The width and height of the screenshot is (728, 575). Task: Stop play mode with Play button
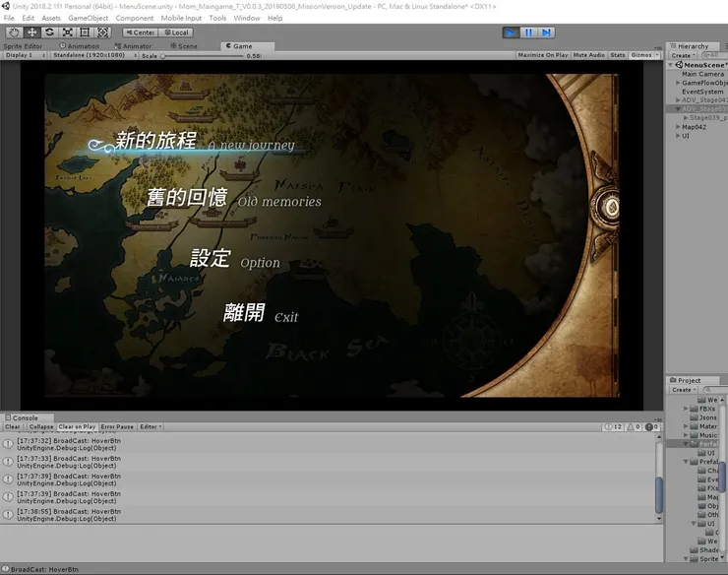coord(511,32)
